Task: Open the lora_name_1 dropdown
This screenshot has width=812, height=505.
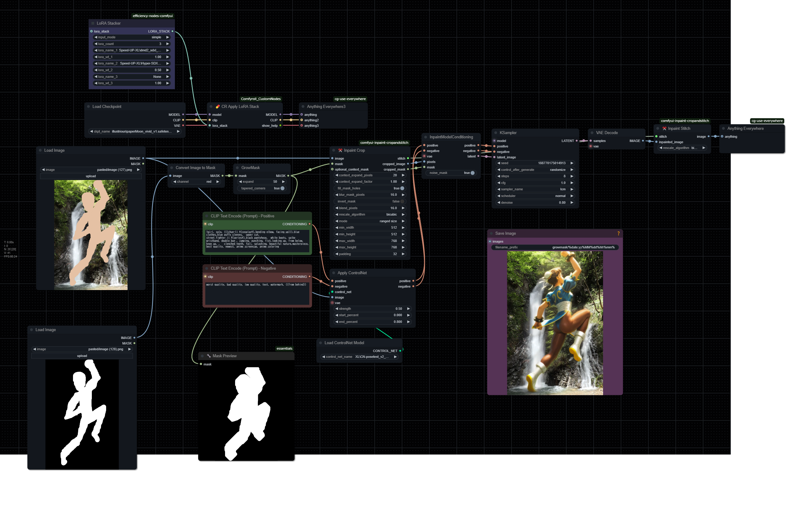Action: point(132,50)
